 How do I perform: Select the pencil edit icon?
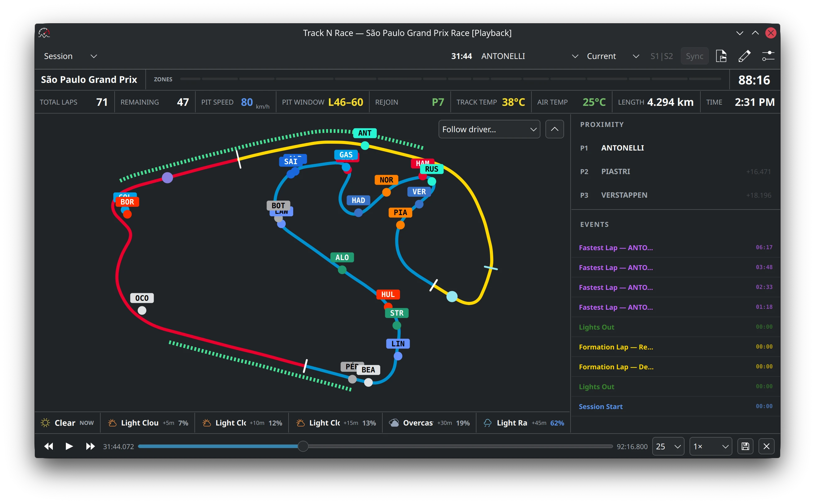click(744, 56)
